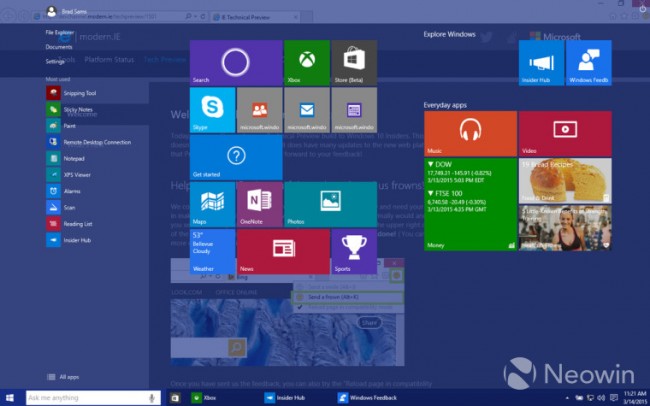Viewport: 650px width, 406px height.
Task: Open Remote Desktop Connection
Action: click(x=89, y=142)
